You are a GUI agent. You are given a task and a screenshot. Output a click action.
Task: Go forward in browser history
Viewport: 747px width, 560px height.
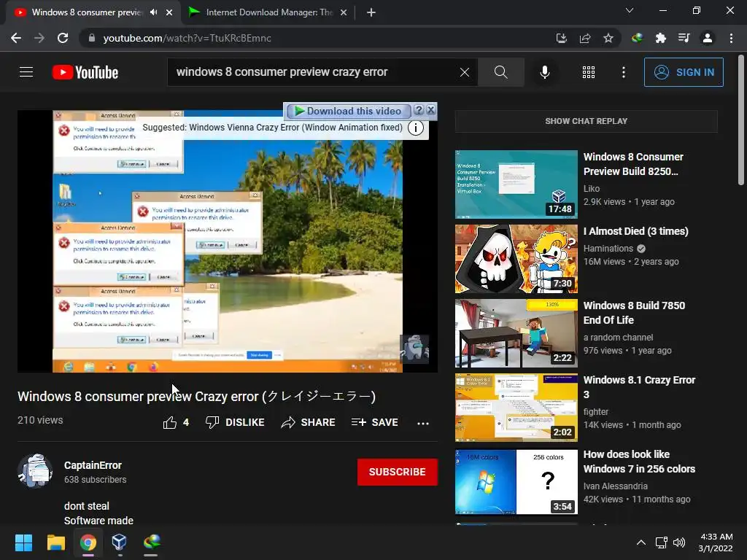tap(39, 38)
